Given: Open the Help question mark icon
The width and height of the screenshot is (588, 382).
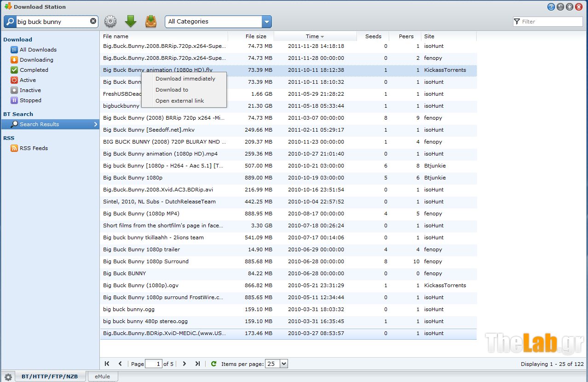Looking at the screenshot, I should (551, 7).
